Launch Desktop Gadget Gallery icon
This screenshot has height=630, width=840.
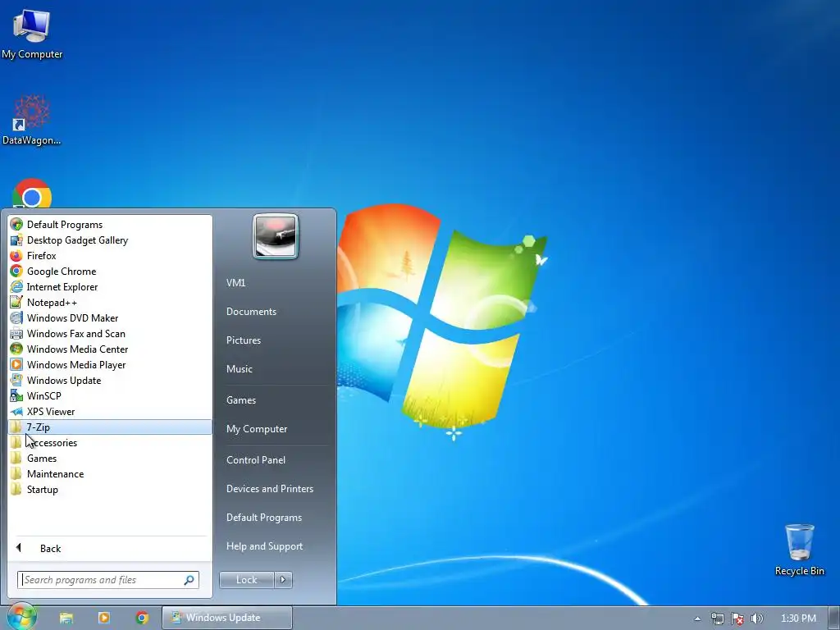[16, 240]
